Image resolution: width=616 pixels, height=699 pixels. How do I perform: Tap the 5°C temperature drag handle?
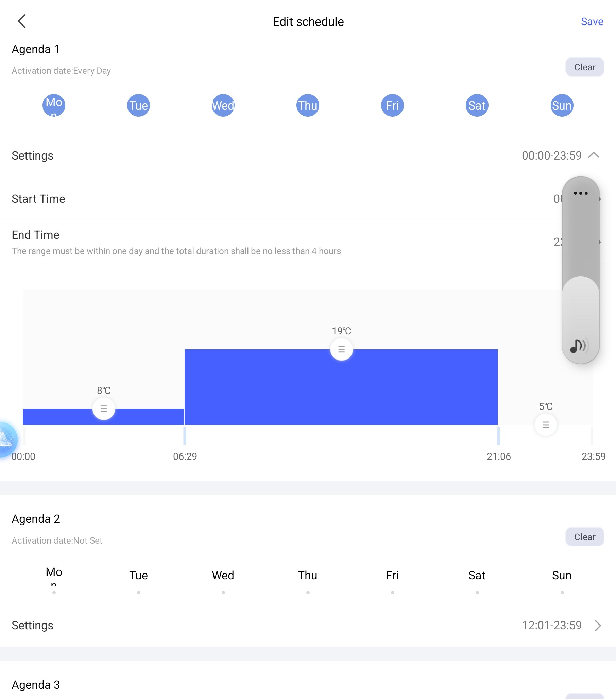pyautogui.click(x=546, y=425)
